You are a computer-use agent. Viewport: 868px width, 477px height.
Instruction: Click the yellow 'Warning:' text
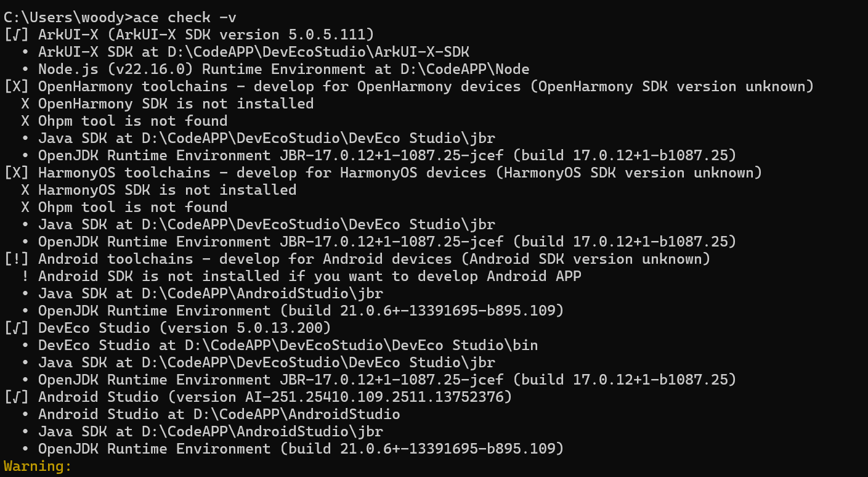tap(38, 466)
